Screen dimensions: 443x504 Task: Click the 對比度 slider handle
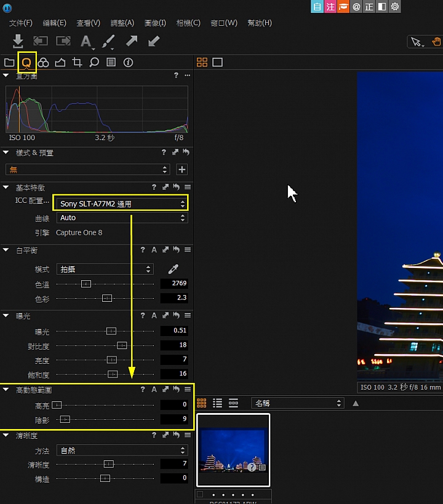[x=122, y=345]
